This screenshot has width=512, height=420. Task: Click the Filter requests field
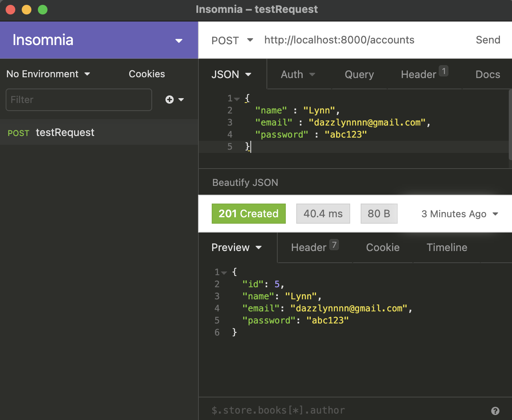79,100
